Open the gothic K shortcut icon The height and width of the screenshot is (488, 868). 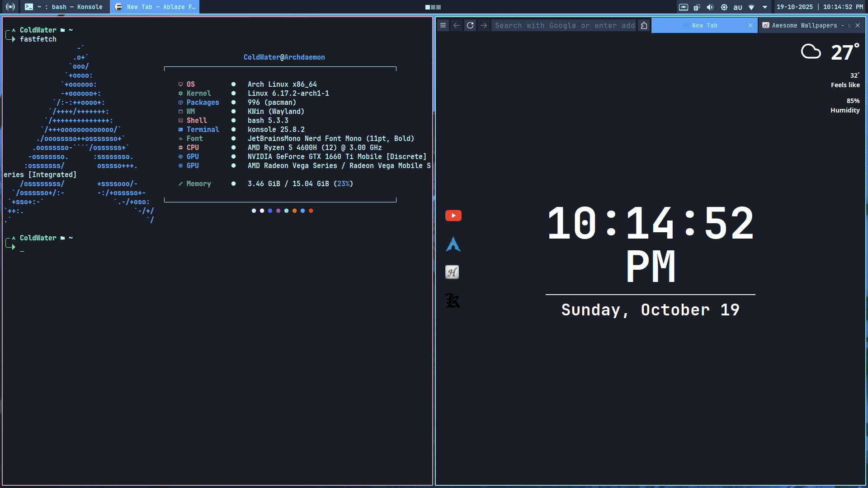[x=453, y=300]
